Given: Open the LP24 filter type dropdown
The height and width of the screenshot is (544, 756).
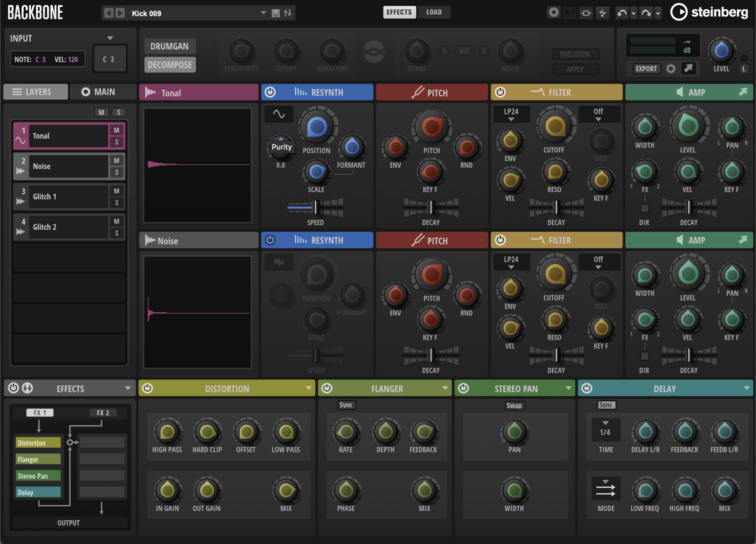Looking at the screenshot, I should point(511,114).
